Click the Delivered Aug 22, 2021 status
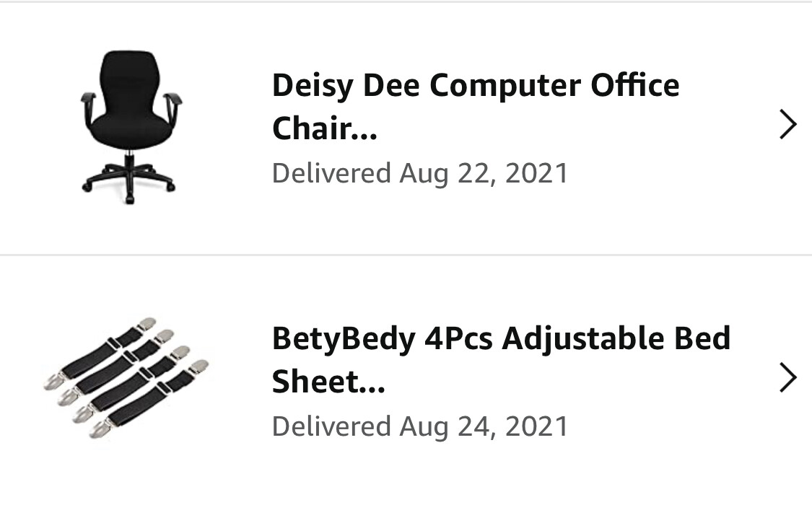The width and height of the screenshot is (812, 505). 420,173
